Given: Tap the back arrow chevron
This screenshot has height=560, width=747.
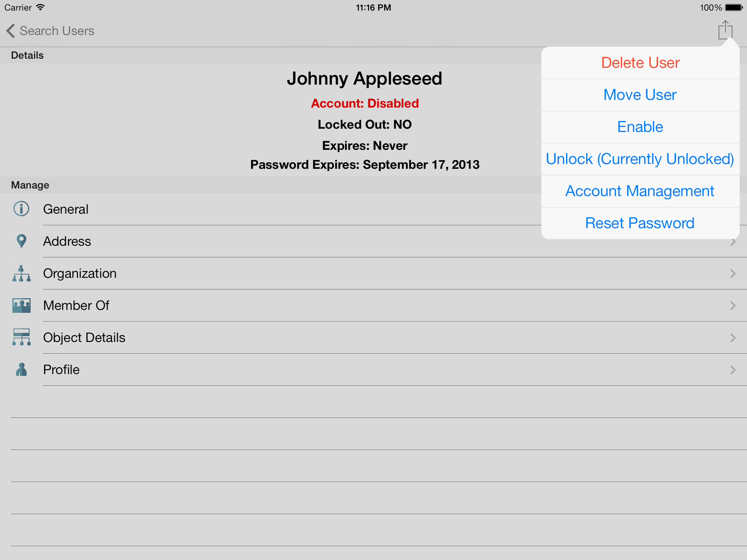Looking at the screenshot, I should click(x=10, y=31).
